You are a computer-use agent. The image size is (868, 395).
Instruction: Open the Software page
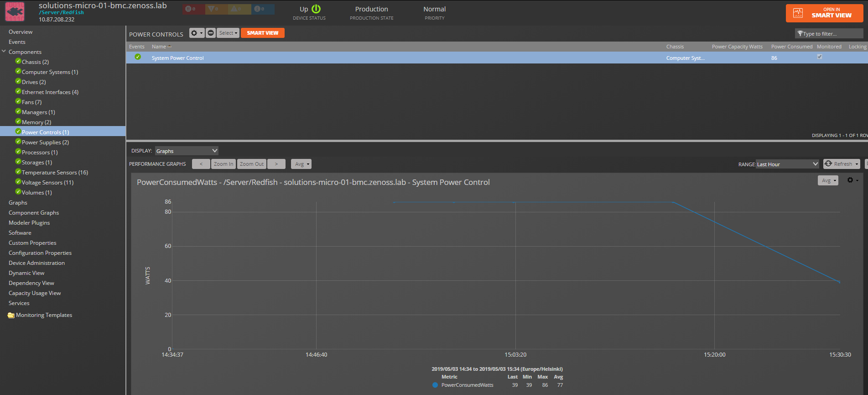(20, 233)
